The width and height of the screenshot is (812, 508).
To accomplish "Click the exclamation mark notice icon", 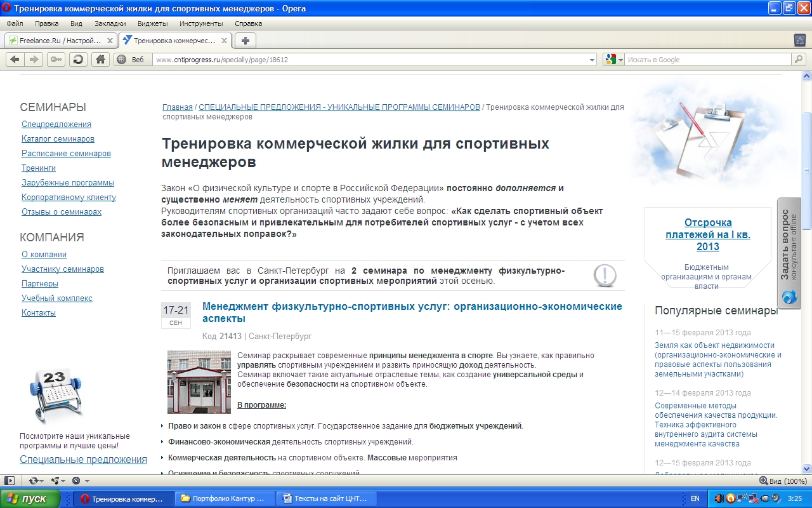I will coord(605,276).
